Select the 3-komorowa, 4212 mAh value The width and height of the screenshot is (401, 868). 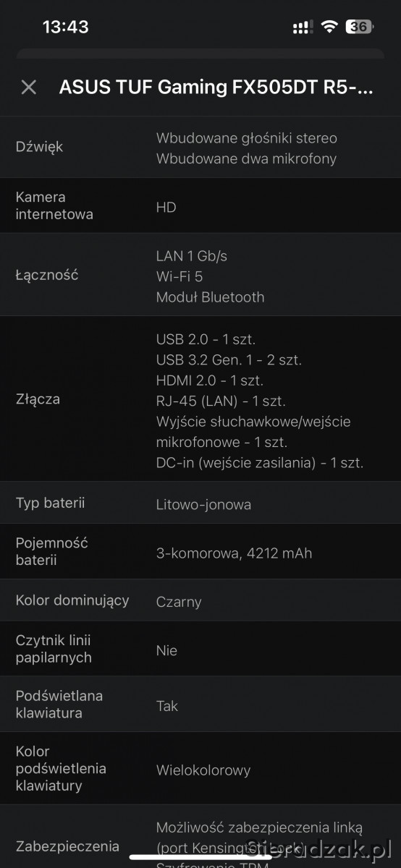pyautogui.click(x=234, y=553)
